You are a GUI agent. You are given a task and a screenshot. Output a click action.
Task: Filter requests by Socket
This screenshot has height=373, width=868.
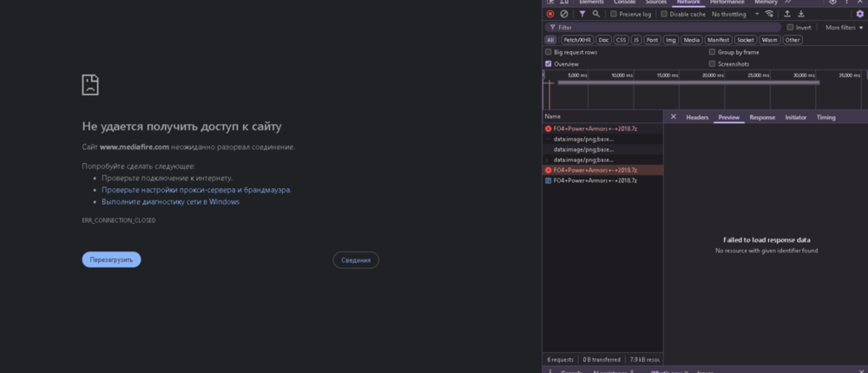746,40
